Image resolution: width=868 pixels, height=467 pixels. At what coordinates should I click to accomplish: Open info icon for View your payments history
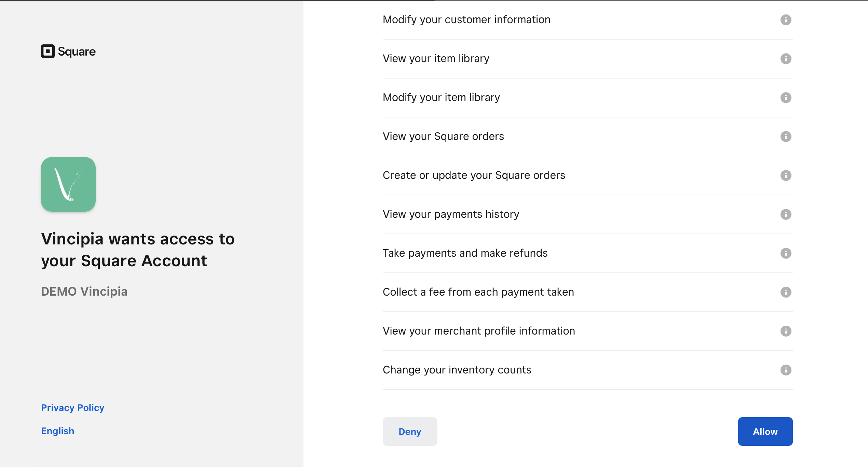click(x=786, y=214)
